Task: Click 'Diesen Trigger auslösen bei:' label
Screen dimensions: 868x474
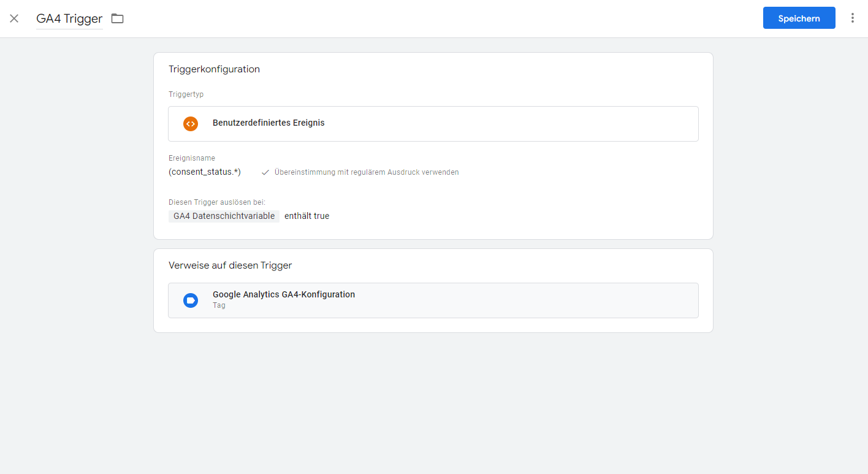Action: 216,202
